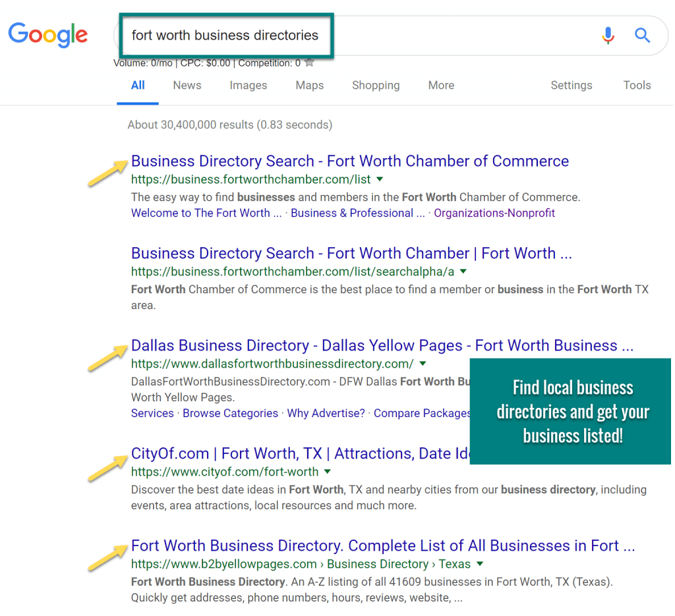Image resolution: width=675 pixels, height=616 pixels.
Task: Switch to the Images tab
Action: [x=248, y=85]
